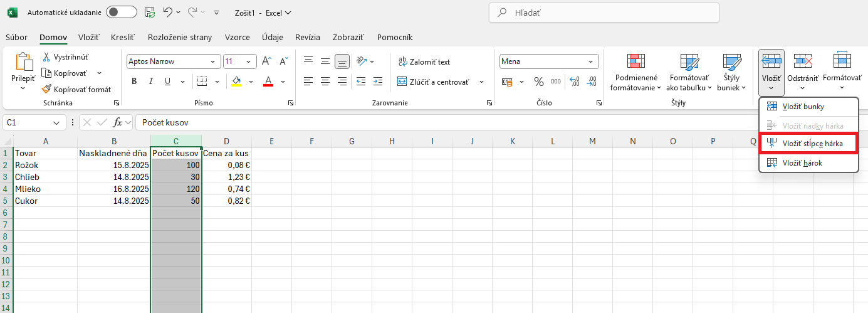Click the Prilepiť paste icon
The image size is (868, 313).
[24, 63]
